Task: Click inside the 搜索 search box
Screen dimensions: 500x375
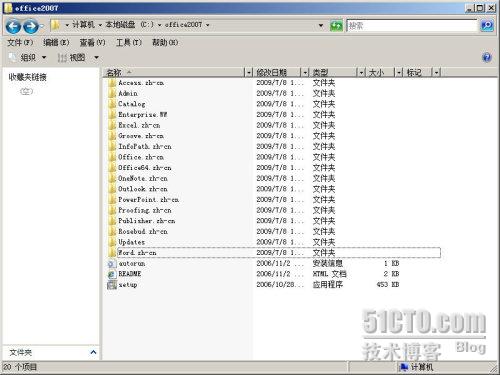Action: point(412,25)
